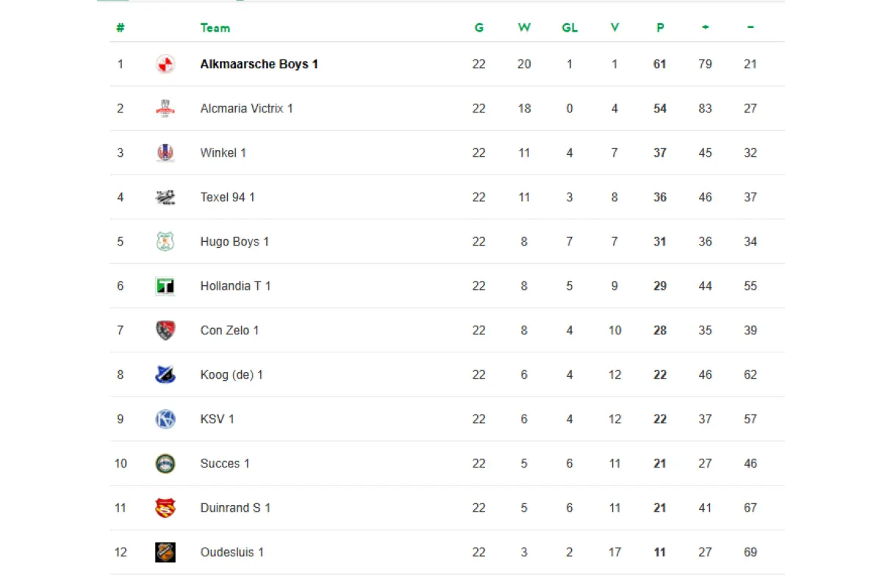Click the Alcmaria Victrix club crest
Screen dimensions: 882x588
[x=165, y=108]
